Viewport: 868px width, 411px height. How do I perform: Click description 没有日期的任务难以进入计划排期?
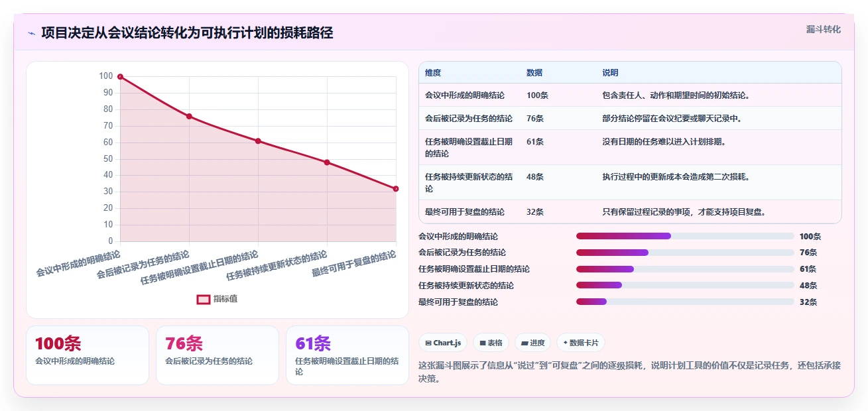click(x=664, y=142)
